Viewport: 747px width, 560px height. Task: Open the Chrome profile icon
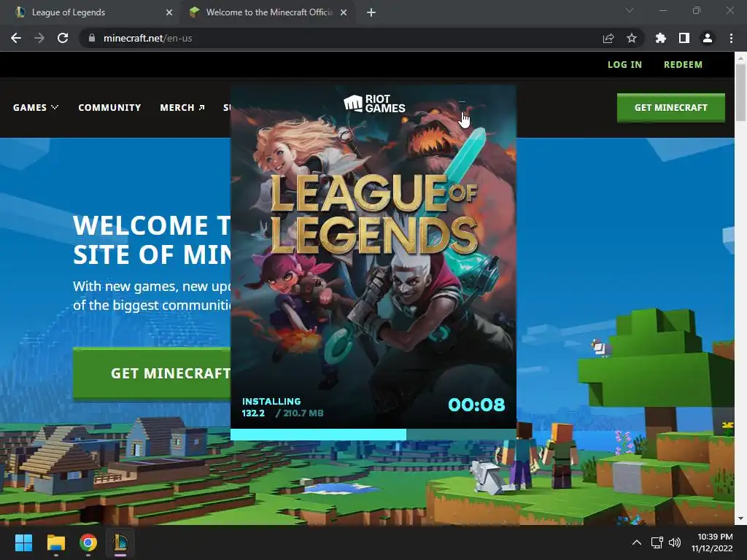(708, 38)
